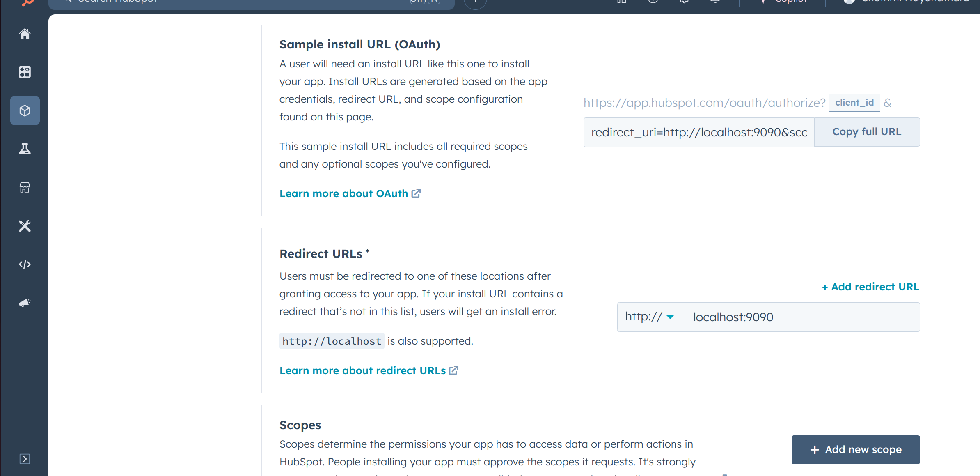Click Add new scope button
980x476 pixels.
(x=855, y=449)
